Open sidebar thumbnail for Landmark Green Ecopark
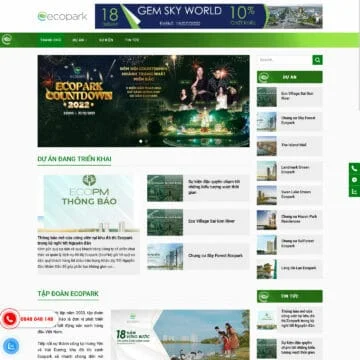The image size is (360, 360). pyautogui.click(x=267, y=171)
